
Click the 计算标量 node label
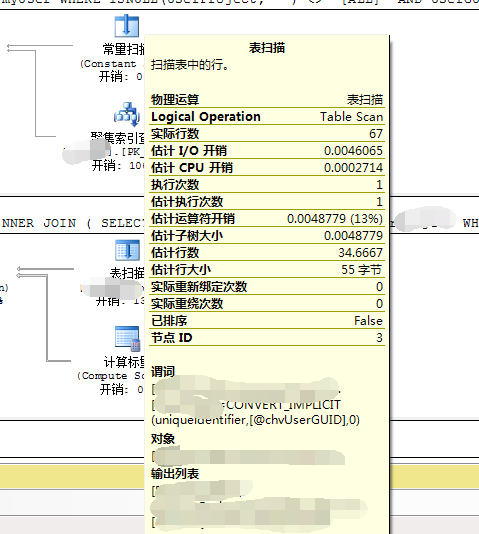coord(125,362)
